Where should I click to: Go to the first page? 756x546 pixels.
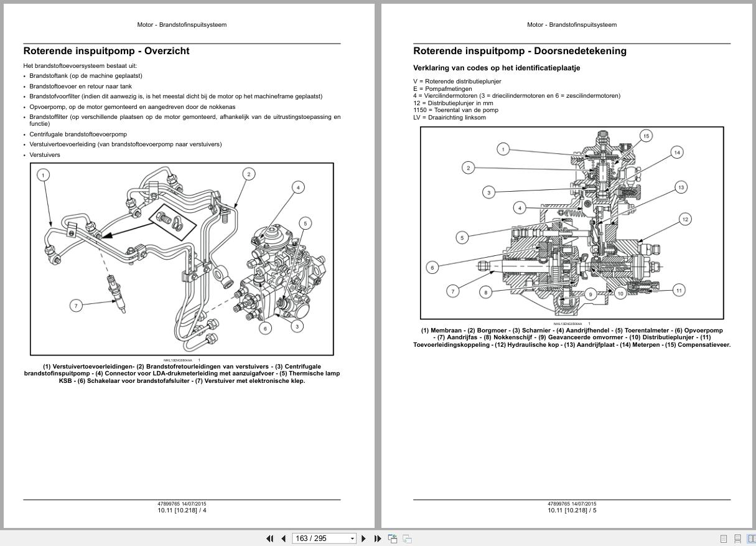[269, 539]
